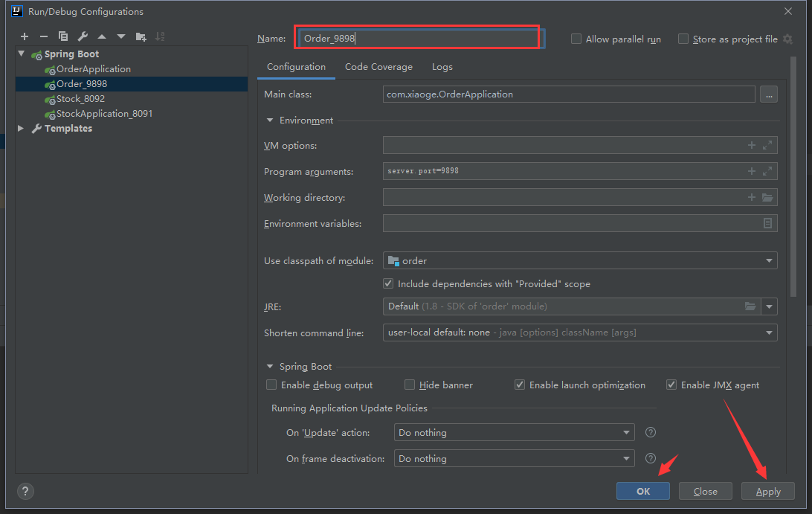The image size is (812, 514).
Task: Disable Enable launch optimization
Action: pos(520,385)
